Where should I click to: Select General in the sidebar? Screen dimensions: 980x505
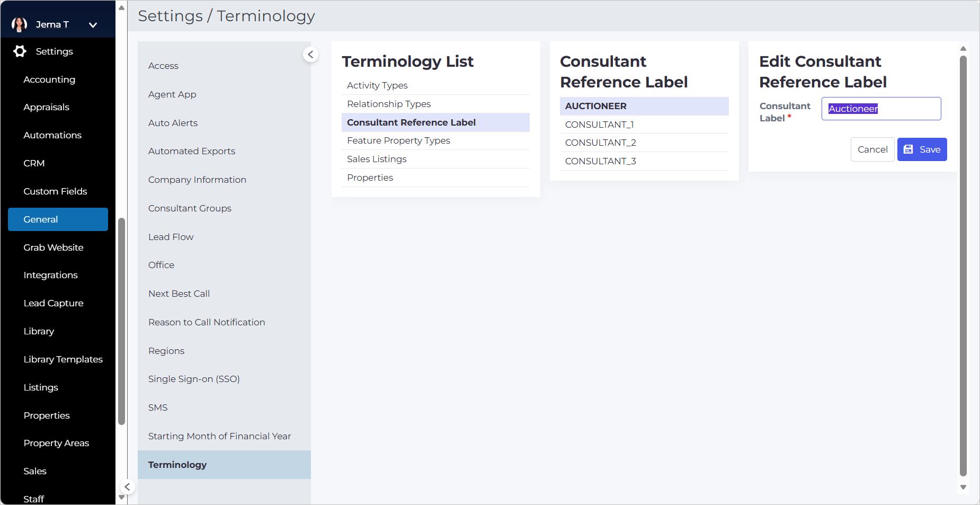tap(58, 219)
